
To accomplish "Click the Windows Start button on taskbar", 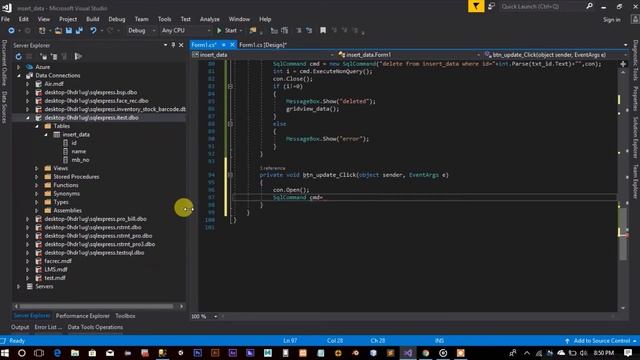I will click(x=5, y=353).
